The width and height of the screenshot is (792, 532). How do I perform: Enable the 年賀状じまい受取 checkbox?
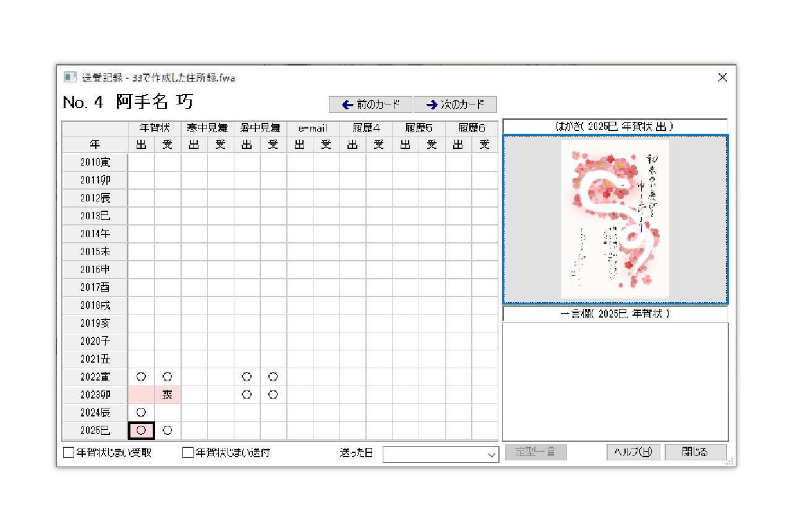pos(68,453)
